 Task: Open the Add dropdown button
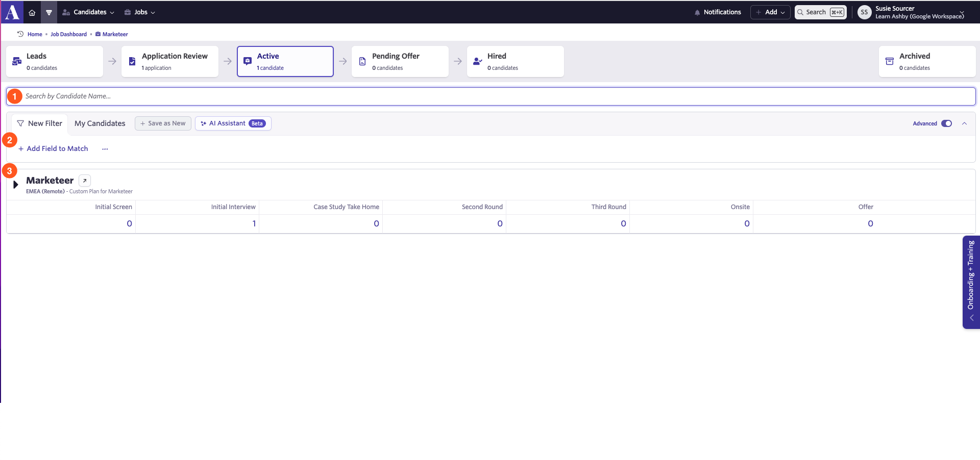tap(770, 12)
